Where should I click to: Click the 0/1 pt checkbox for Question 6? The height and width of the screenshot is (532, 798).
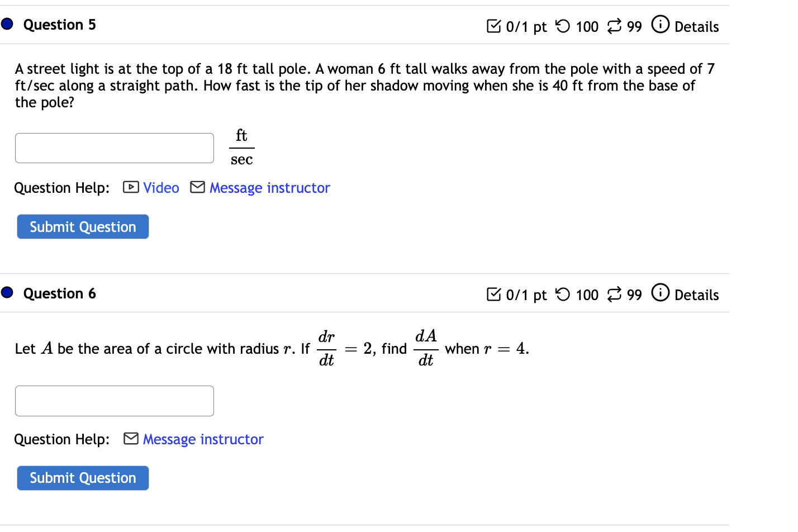coord(494,294)
